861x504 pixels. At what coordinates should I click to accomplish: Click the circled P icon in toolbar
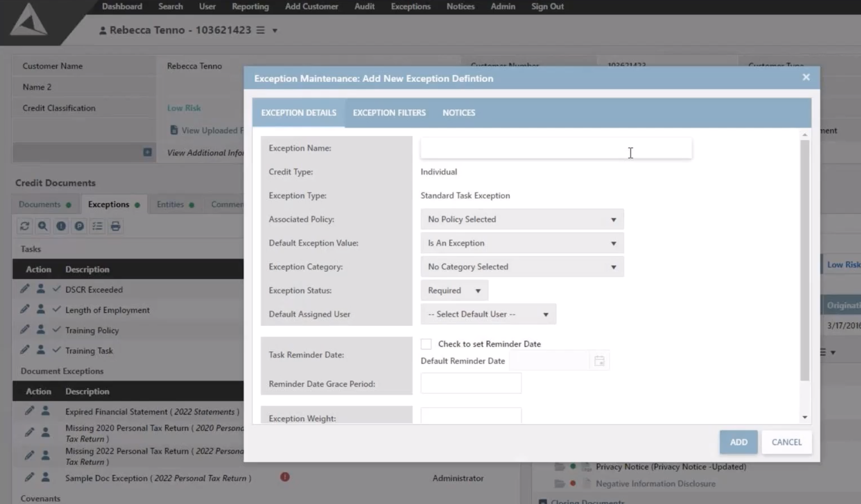tap(79, 226)
